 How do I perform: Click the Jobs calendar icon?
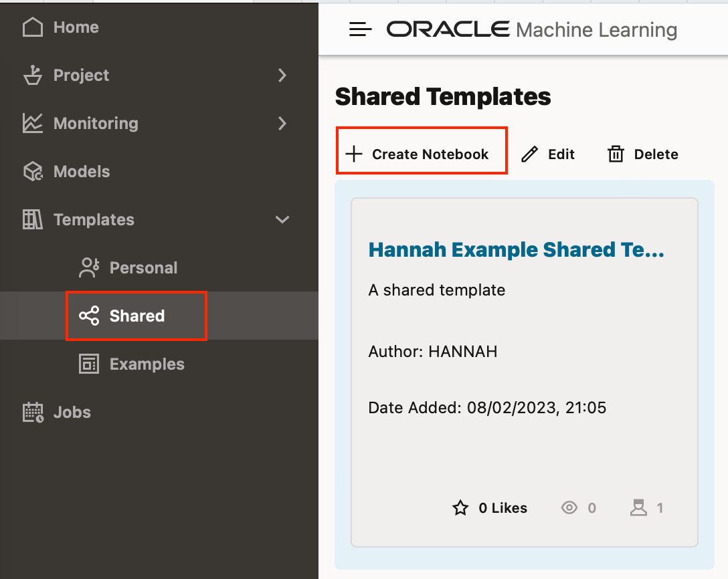click(x=33, y=413)
